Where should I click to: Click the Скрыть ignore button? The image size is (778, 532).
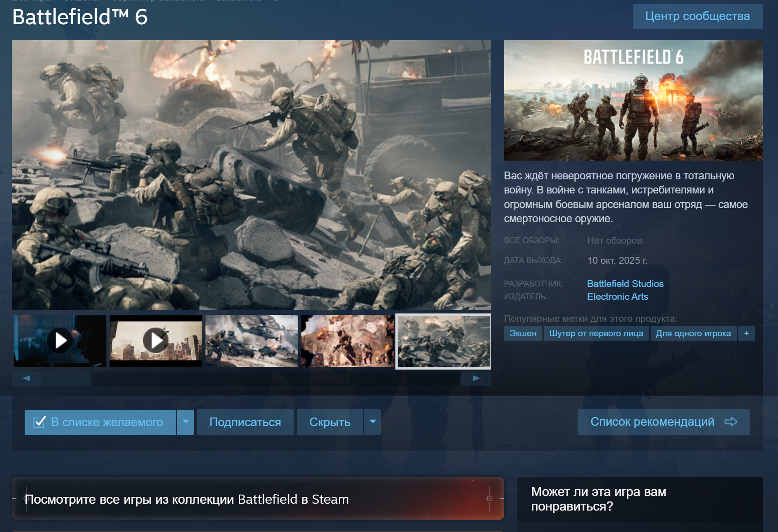point(330,422)
